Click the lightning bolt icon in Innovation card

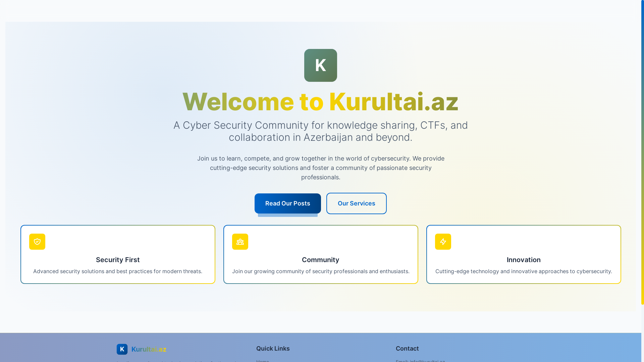coord(443,242)
